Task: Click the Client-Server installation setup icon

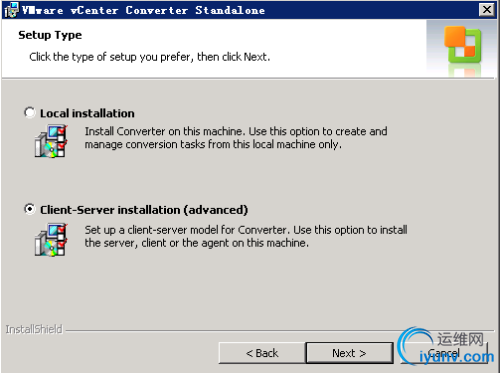Action: coord(51,240)
